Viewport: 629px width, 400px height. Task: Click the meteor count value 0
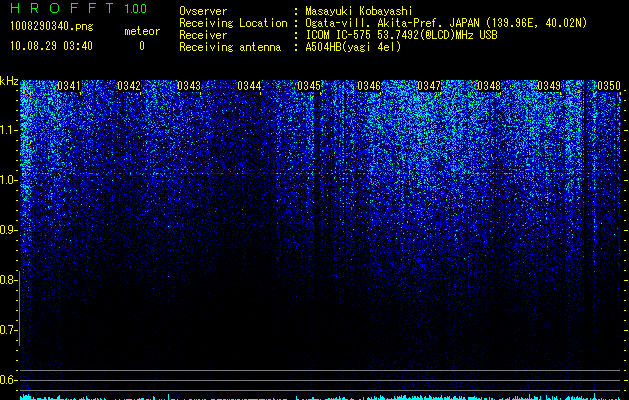coord(142,46)
